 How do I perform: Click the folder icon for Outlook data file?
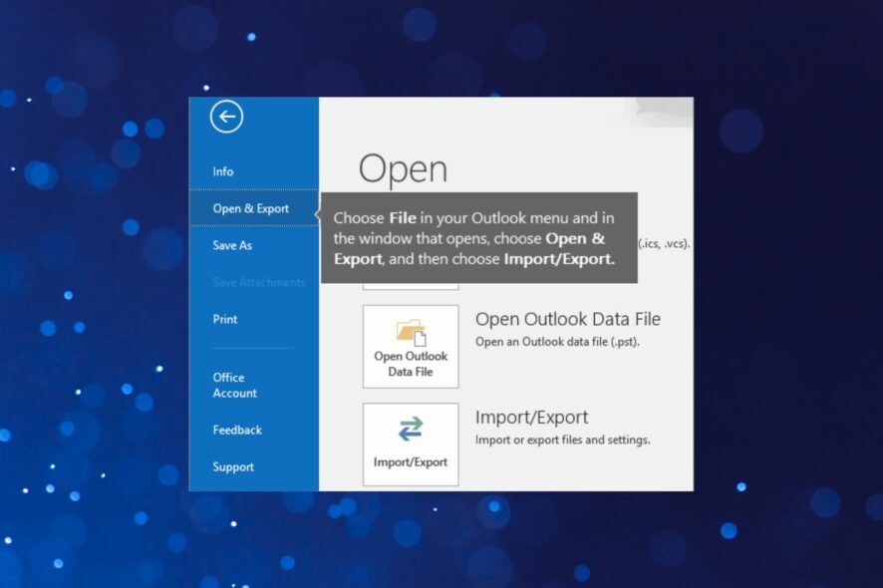pyautogui.click(x=411, y=332)
